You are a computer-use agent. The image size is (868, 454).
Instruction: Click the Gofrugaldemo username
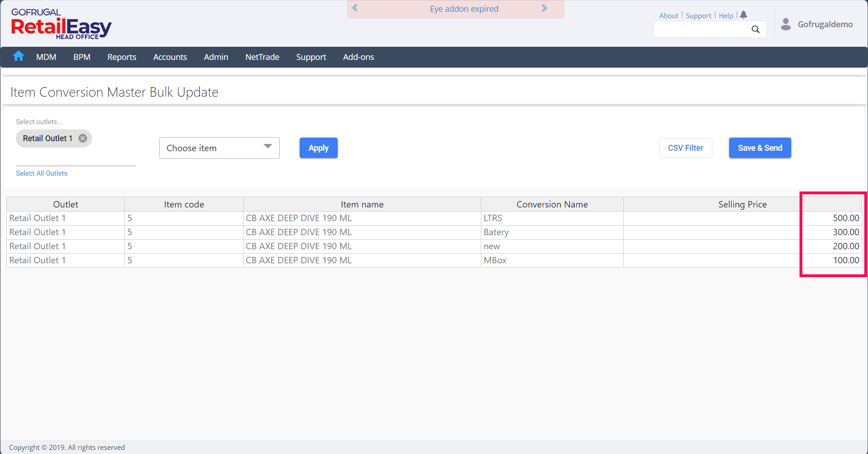tap(825, 25)
